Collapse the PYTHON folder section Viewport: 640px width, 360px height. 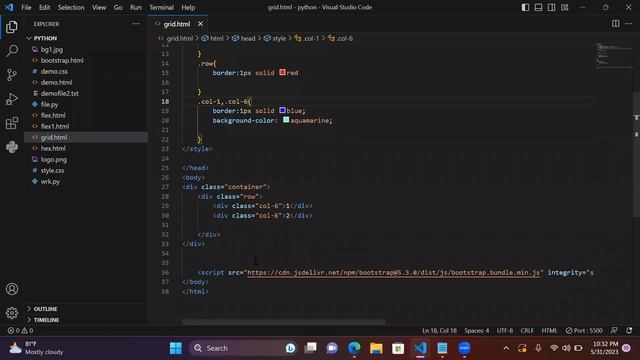coord(86,38)
